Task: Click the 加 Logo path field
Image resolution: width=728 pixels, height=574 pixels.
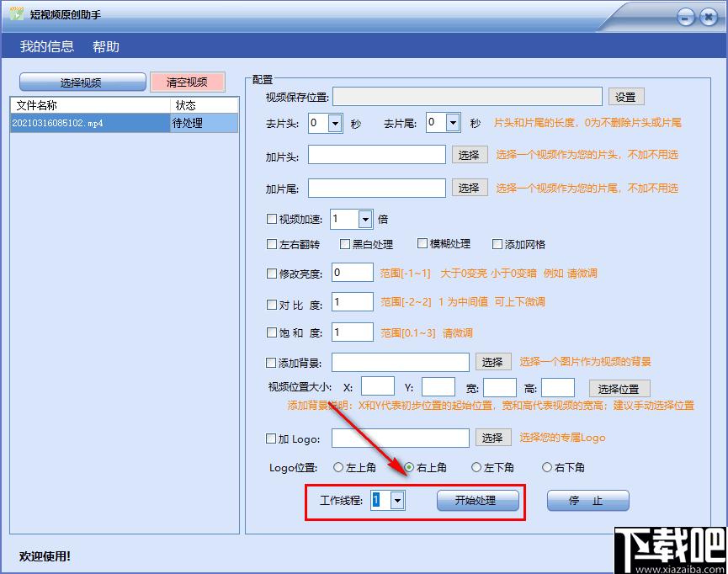Action: tap(401, 438)
